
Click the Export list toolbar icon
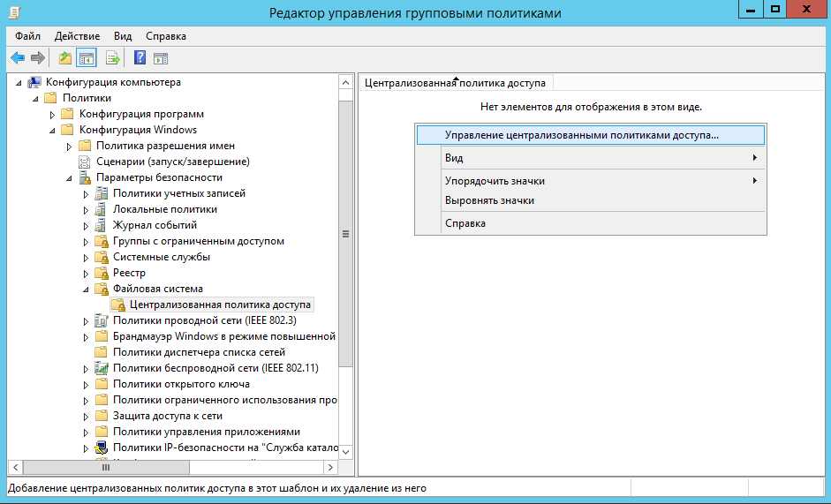112,57
